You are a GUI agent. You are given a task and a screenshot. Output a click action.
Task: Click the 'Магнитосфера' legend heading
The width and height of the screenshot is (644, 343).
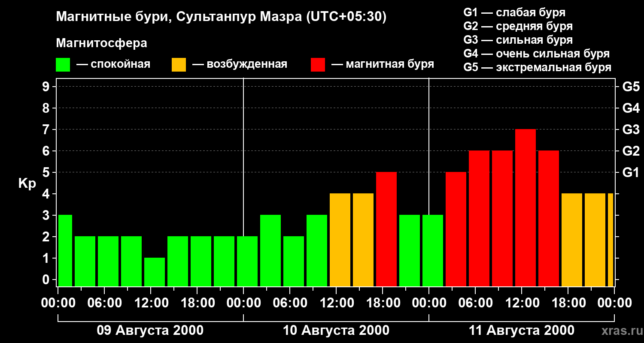tap(101, 43)
